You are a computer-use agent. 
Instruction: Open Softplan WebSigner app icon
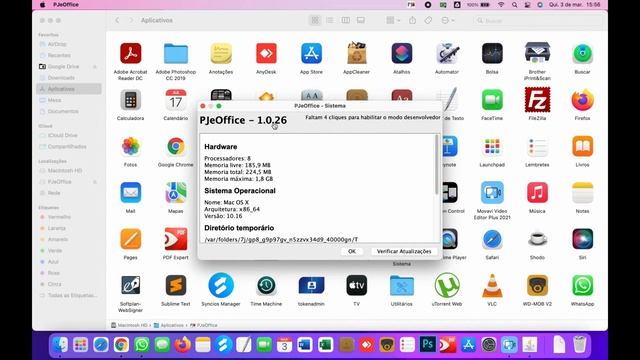coord(131,285)
